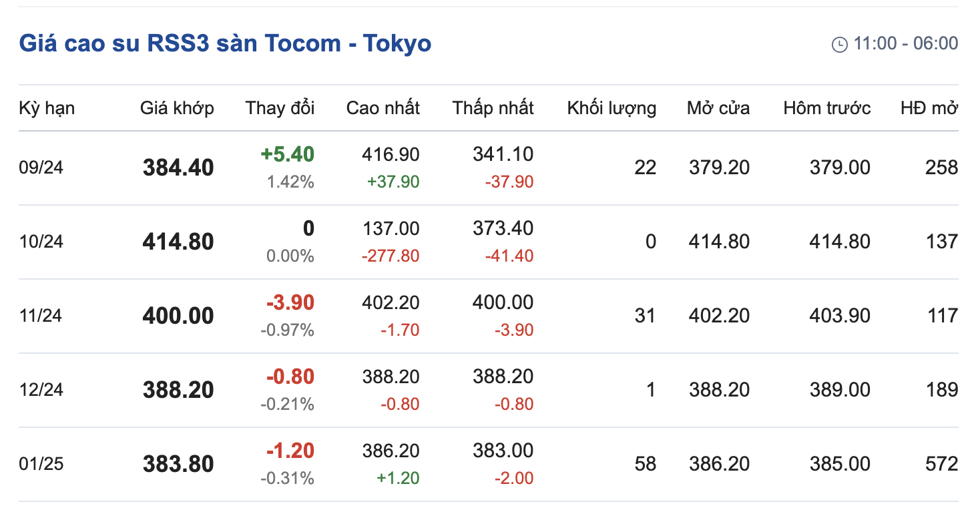Click the 384.40 matched price
The width and height of the screenshot is (980, 506).
click(x=178, y=168)
